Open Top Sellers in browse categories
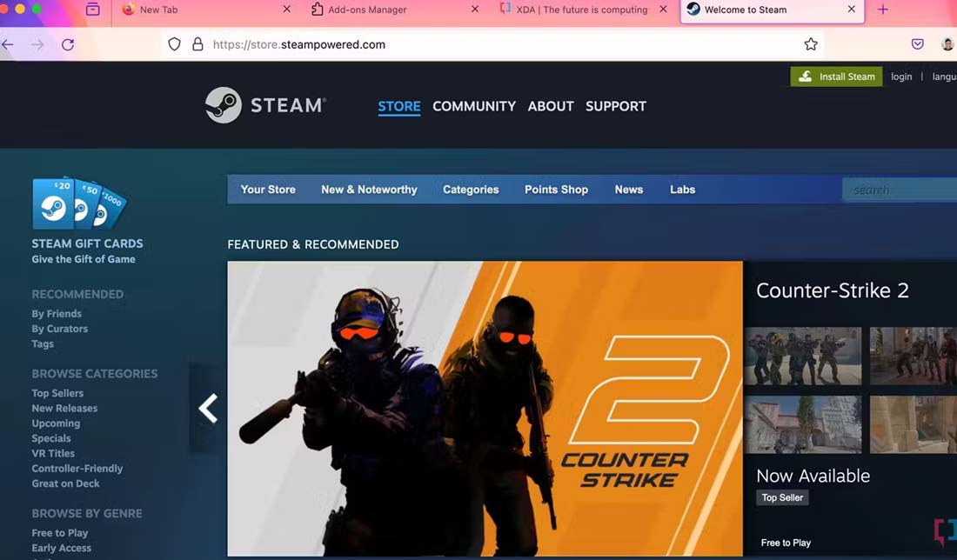Screen dimensions: 957x560 (x=57, y=393)
